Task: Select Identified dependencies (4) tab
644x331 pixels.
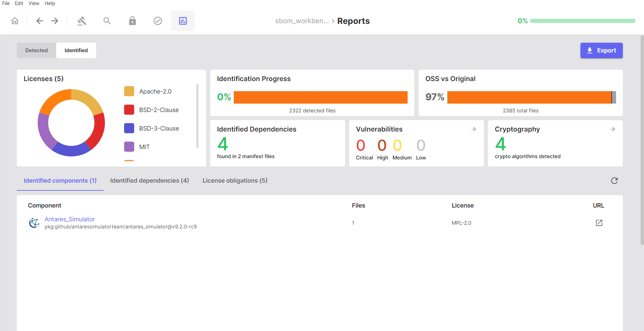Action: [x=150, y=181]
